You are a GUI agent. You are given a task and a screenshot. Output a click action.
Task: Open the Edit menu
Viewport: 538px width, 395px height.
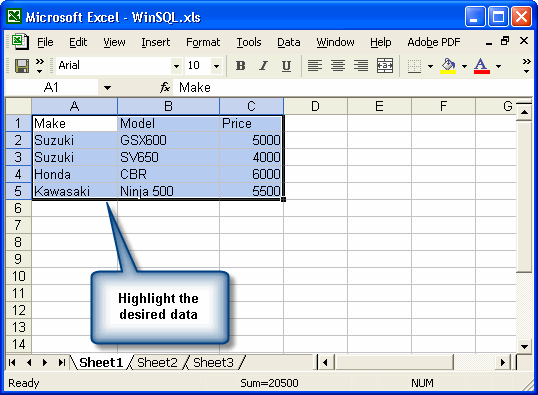click(78, 42)
